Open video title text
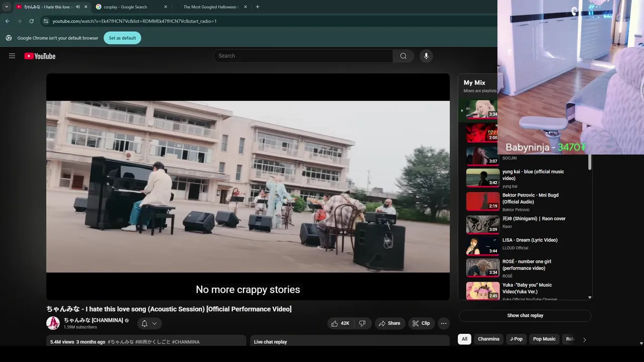This screenshot has height=362, width=644. (x=169, y=309)
